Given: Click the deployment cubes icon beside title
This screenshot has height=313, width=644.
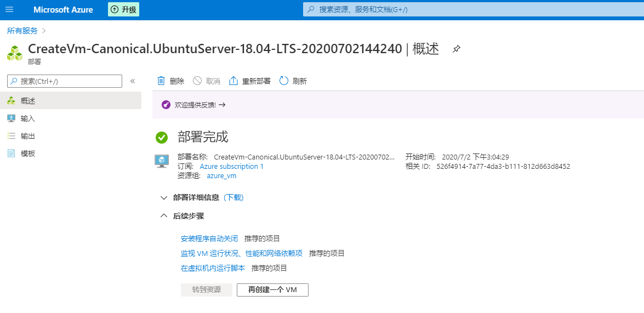Looking at the screenshot, I should pyautogui.click(x=15, y=53).
